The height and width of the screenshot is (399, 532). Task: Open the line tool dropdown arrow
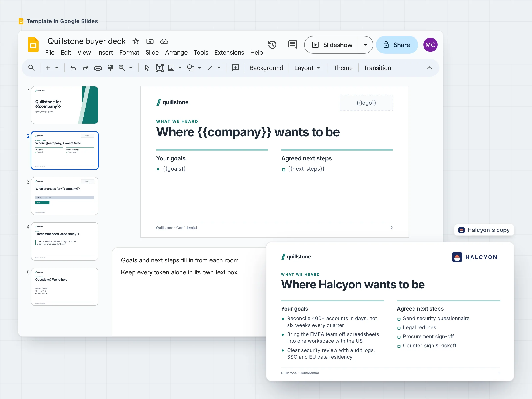point(219,68)
